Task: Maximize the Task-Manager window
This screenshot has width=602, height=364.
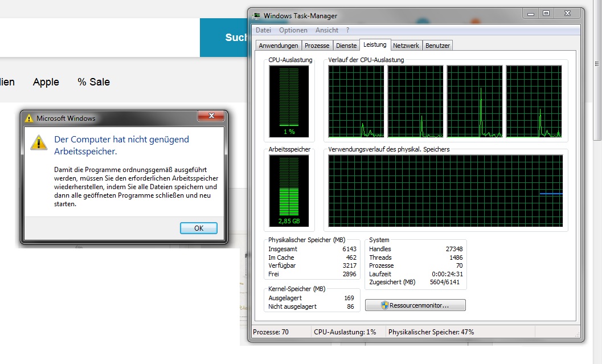Action: [x=546, y=14]
